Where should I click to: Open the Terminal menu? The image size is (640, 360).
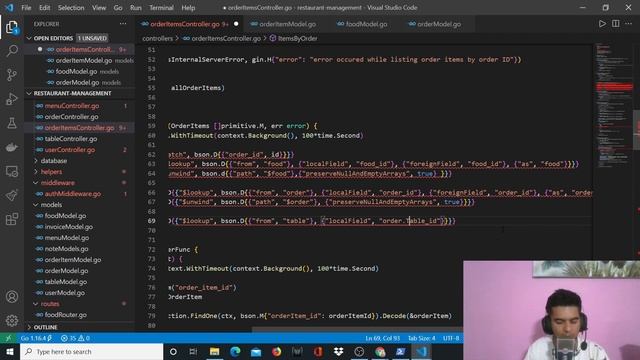click(x=161, y=7)
